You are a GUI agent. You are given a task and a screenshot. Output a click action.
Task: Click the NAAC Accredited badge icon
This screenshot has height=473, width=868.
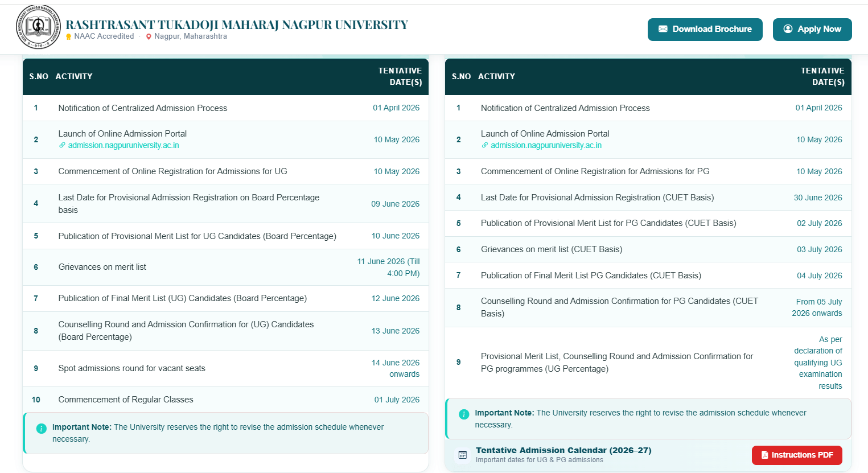coord(69,36)
